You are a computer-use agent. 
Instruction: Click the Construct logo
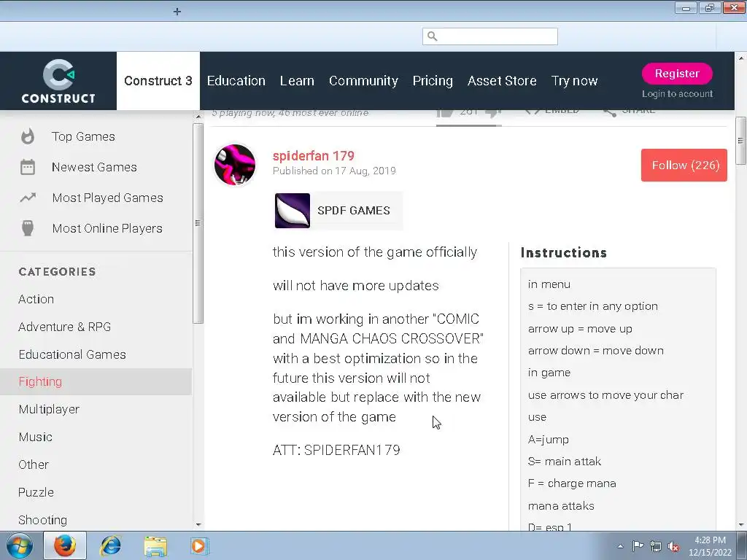point(58,82)
